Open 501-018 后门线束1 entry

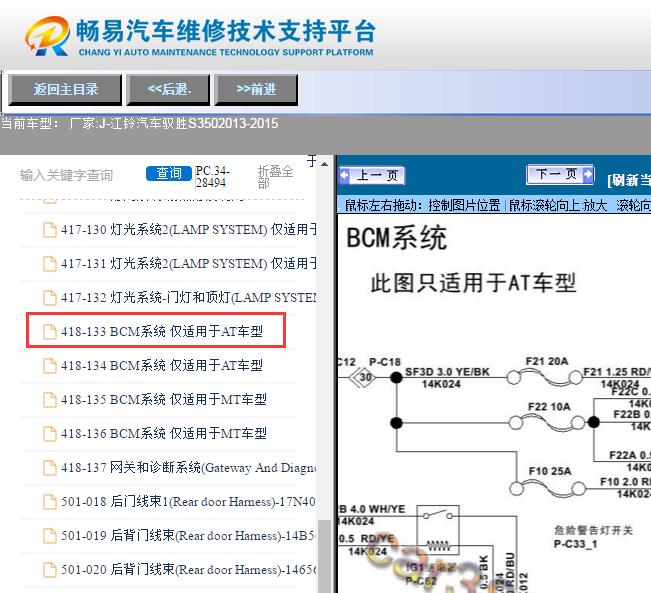coord(188,502)
